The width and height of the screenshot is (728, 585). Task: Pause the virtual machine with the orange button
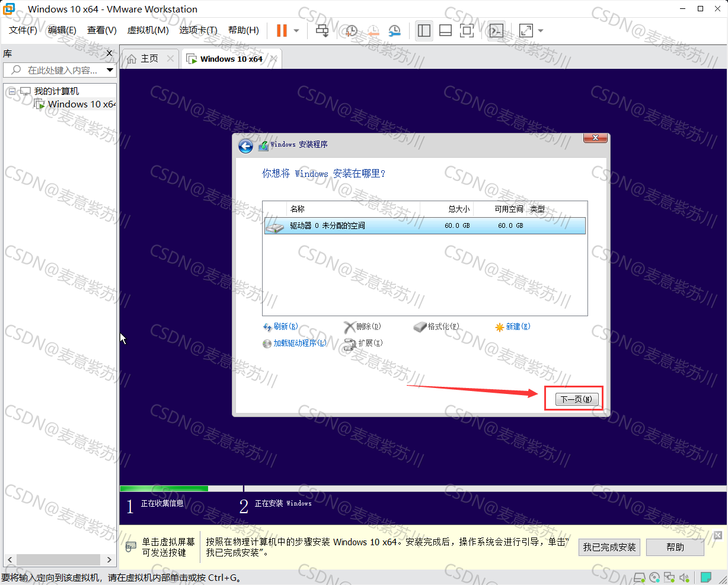[x=282, y=30]
